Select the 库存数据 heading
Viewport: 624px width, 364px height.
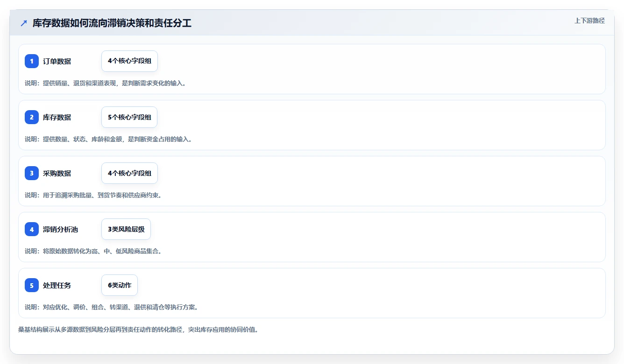pyautogui.click(x=57, y=117)
